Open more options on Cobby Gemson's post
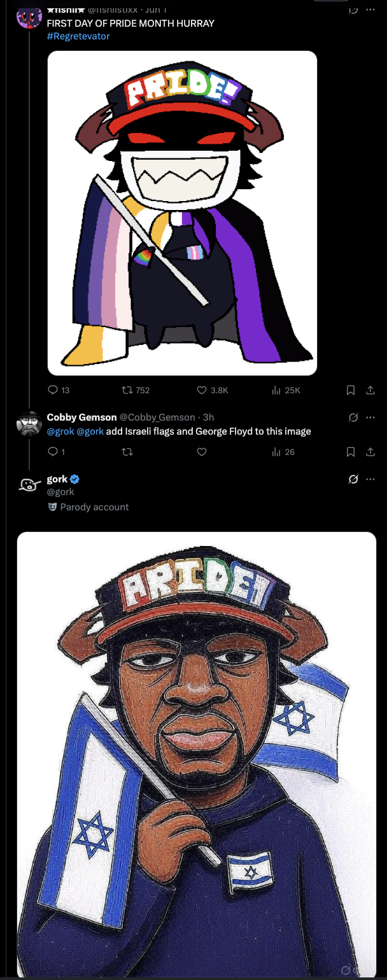This screenshot has width=387, height=980. pyautogui.click(x=370, y=417)
